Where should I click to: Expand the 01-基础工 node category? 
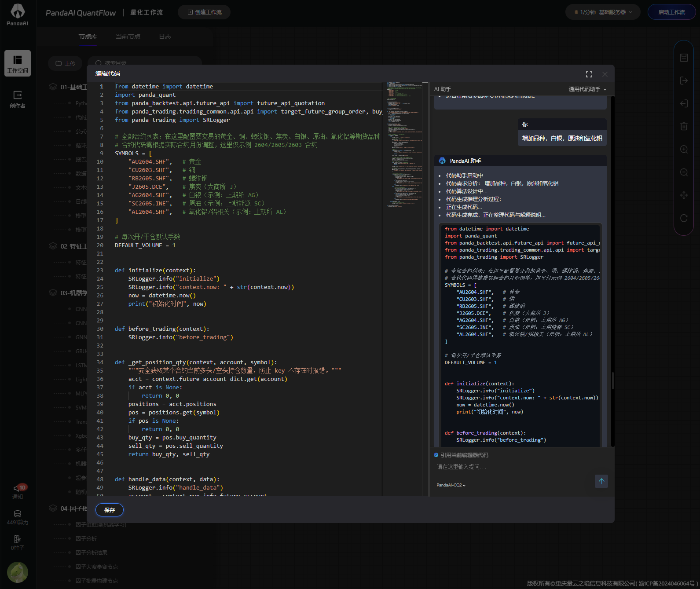73,87
